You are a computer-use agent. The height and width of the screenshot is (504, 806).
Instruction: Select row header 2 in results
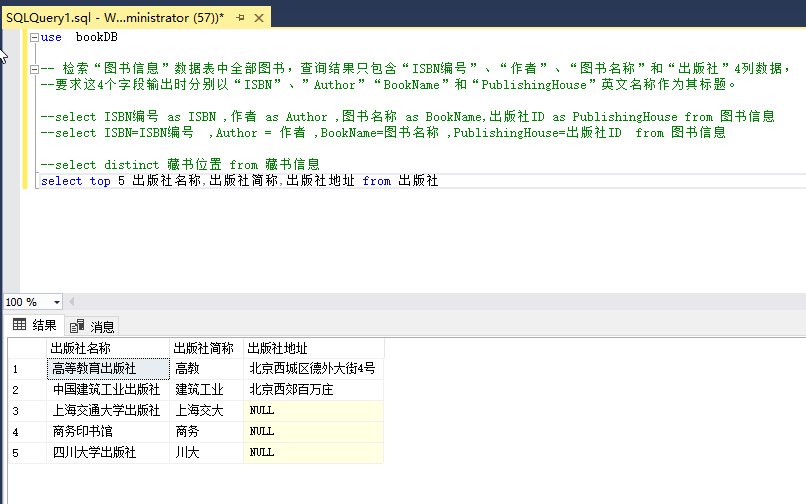pos(27,390)
